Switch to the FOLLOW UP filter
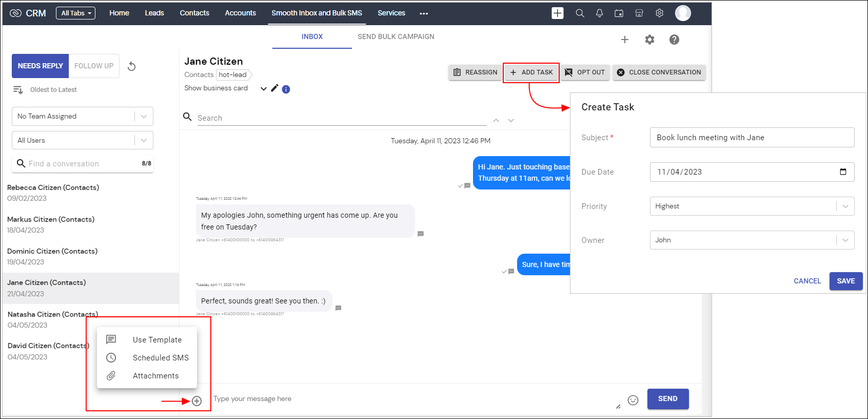This screenshot has height=419, width=868. click(x=94, y=66)
